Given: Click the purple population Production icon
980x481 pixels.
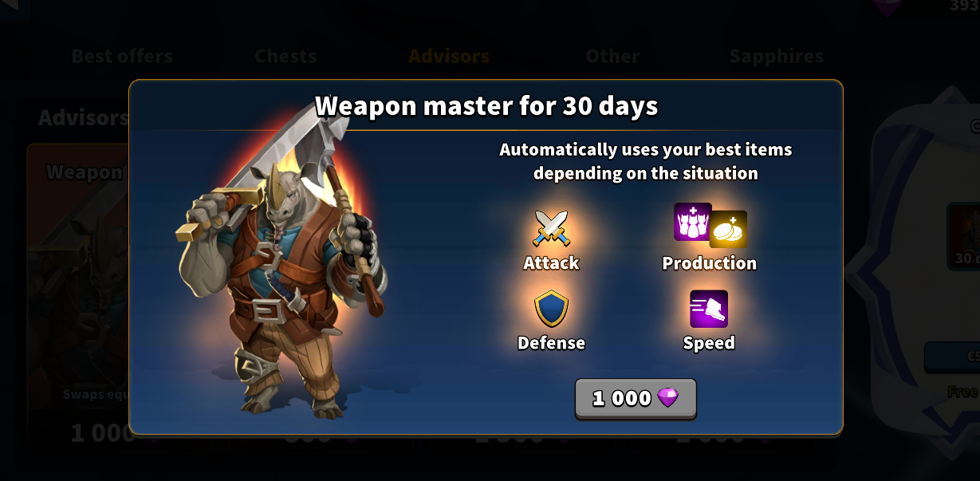Looking at the screenshot, I should (692, 221).
